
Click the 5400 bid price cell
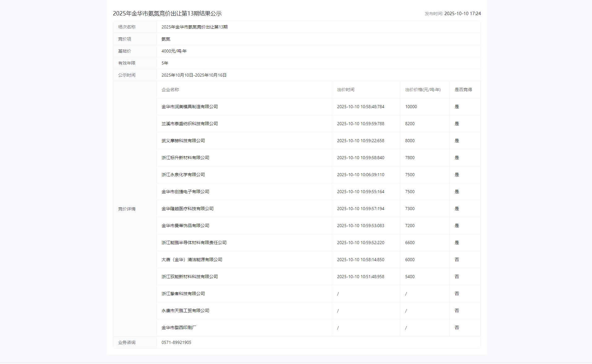coord(410,277)
